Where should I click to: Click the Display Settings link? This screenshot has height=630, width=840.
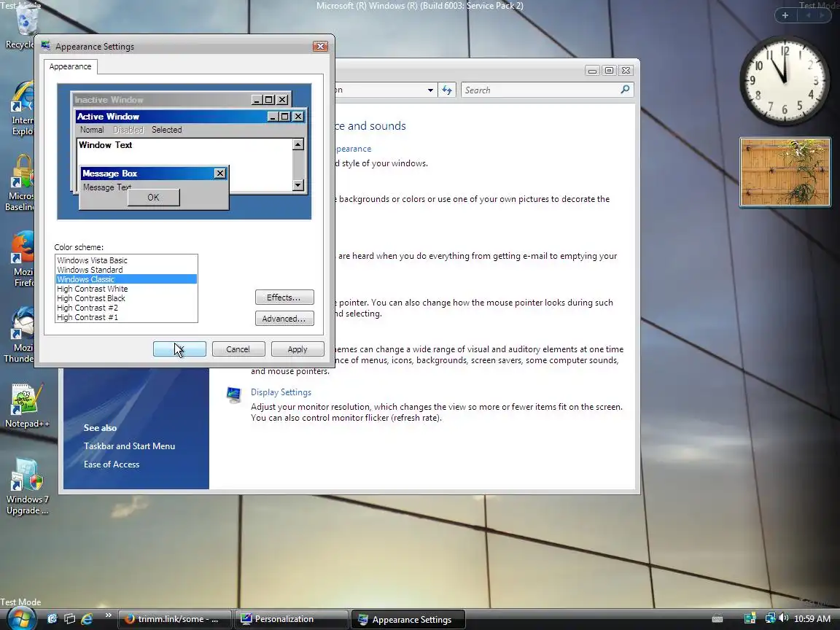[281, 392]
